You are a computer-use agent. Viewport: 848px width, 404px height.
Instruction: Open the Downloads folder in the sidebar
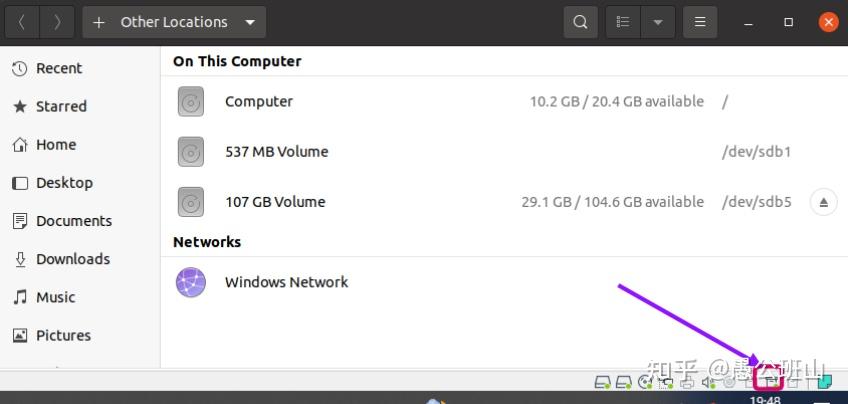pos(73,258)
